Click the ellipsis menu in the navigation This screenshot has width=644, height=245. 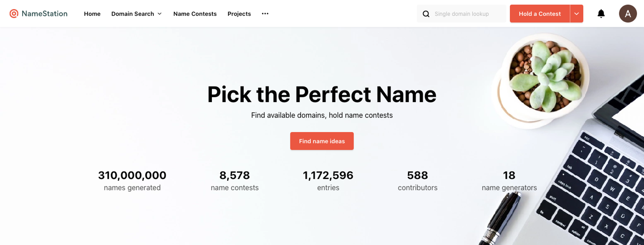pyautogui.click(x=265, y=13)
